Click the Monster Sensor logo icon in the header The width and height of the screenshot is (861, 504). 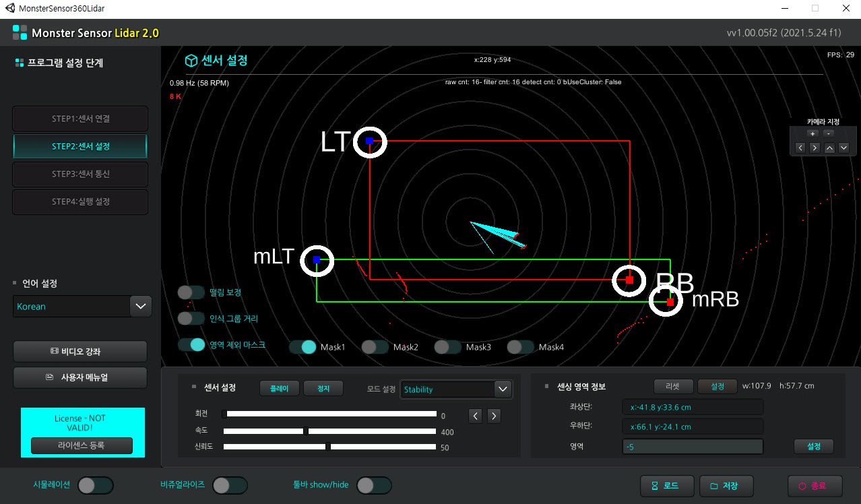point(20,32)
